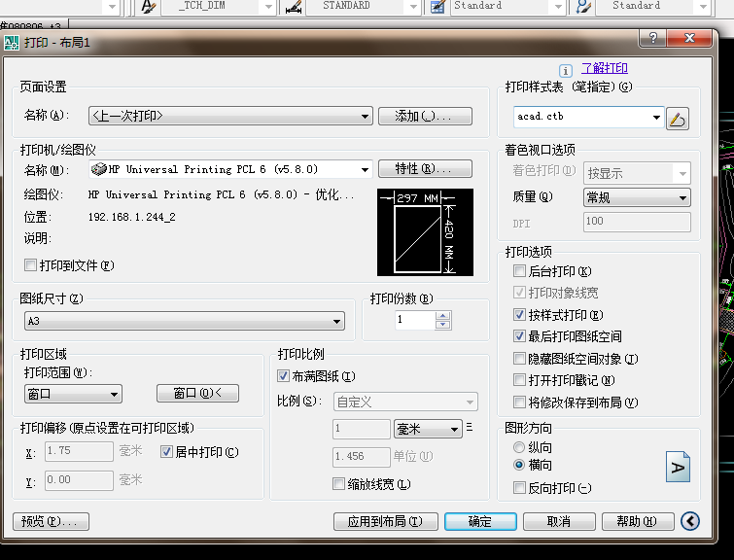
Task: Open the 毫米 units dropdown
Action: pos(428,429)
